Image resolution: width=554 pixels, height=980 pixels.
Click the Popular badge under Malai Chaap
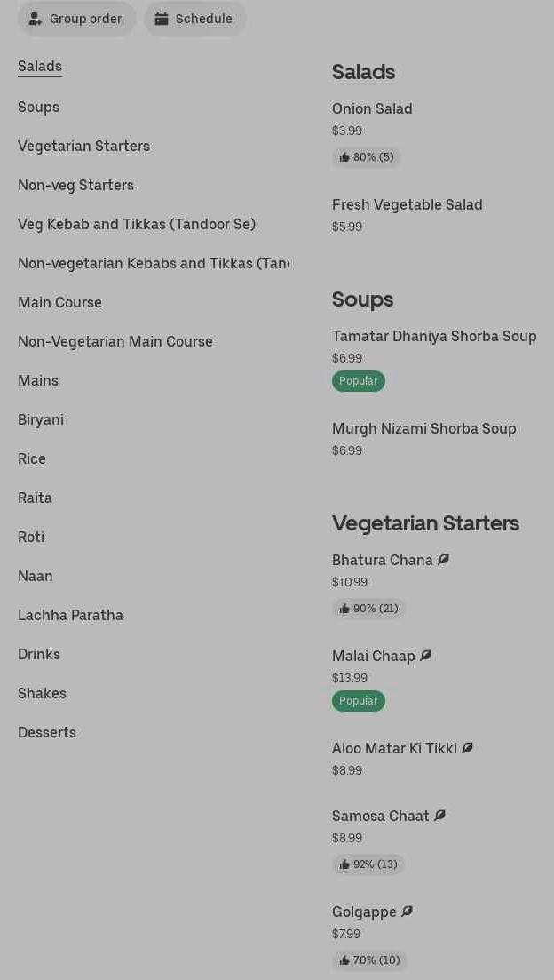click(x=359, y=701)
